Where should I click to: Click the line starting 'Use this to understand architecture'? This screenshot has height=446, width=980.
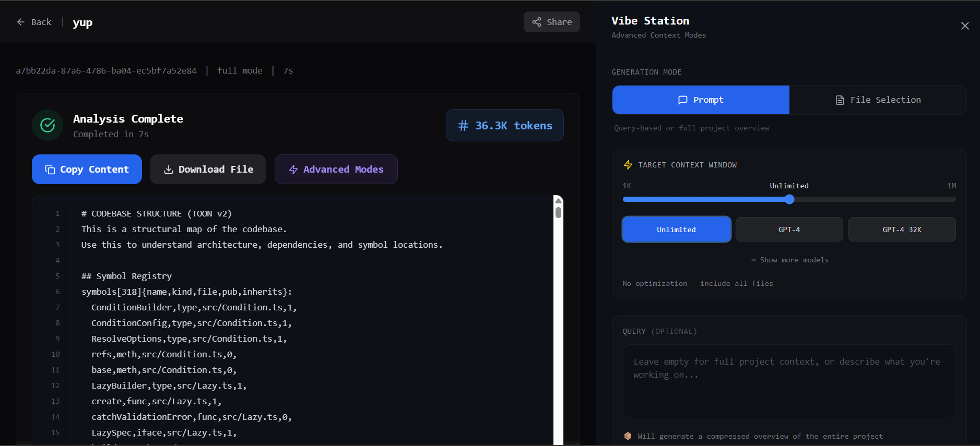click(262, 245)
